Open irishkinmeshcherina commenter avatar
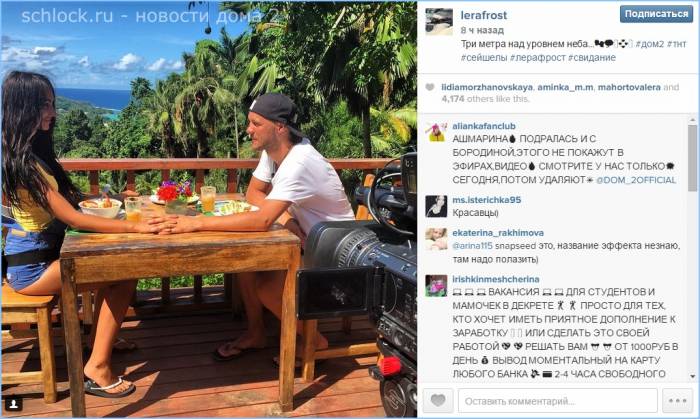This screenshot has height=419, width=700. [436, 286]
